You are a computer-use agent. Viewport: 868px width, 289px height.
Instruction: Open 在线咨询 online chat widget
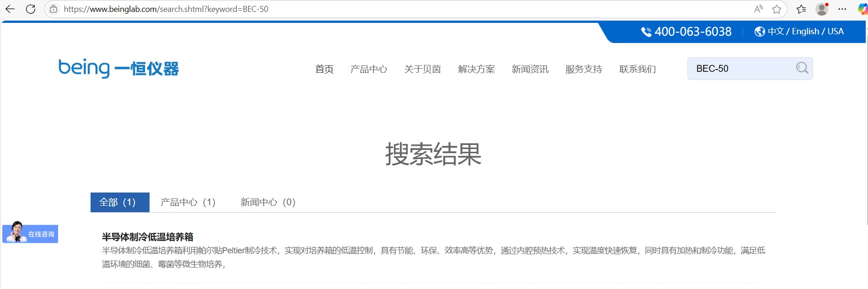point(31,234)
